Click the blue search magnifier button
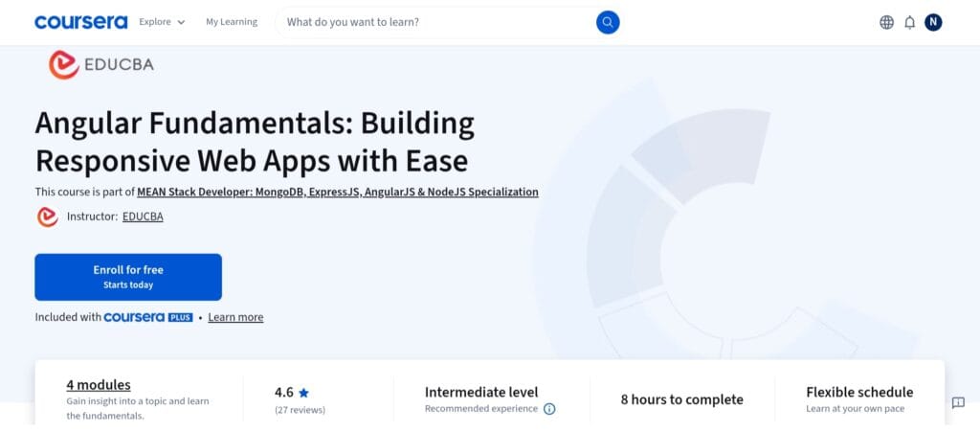The width and height of the screenshot is (980, 432). point(608,22)
